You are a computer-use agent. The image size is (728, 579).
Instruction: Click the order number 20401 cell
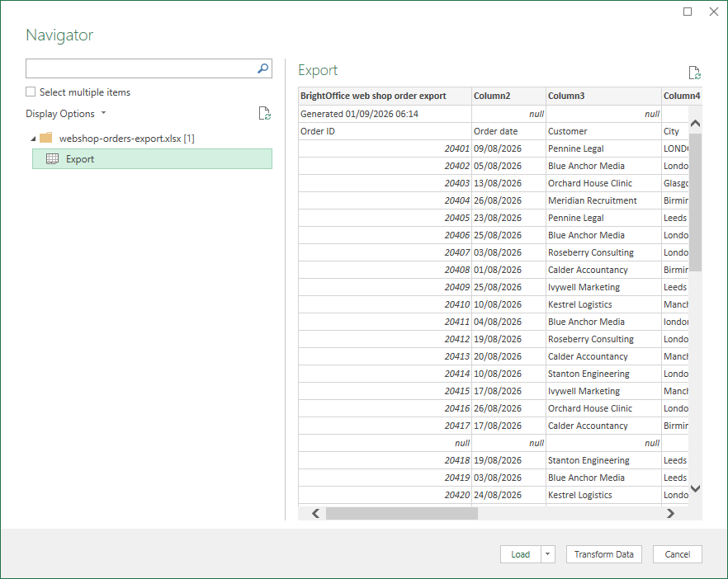(x=385, y=148)
